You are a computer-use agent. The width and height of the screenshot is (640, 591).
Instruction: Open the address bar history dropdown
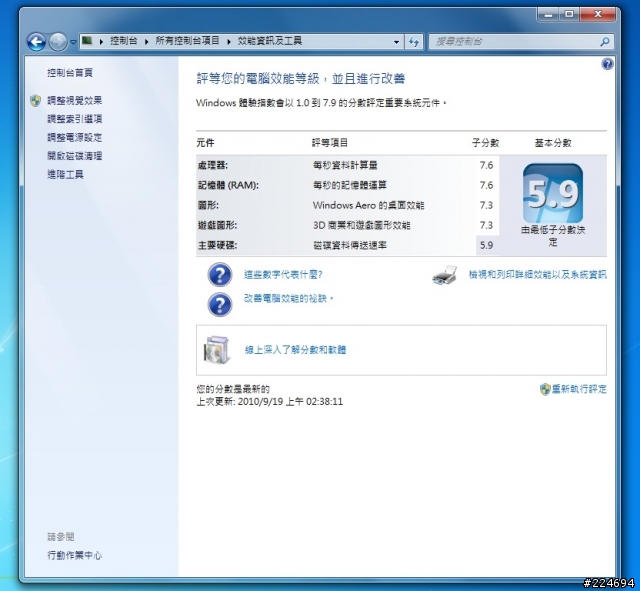[x=396, y=42]
